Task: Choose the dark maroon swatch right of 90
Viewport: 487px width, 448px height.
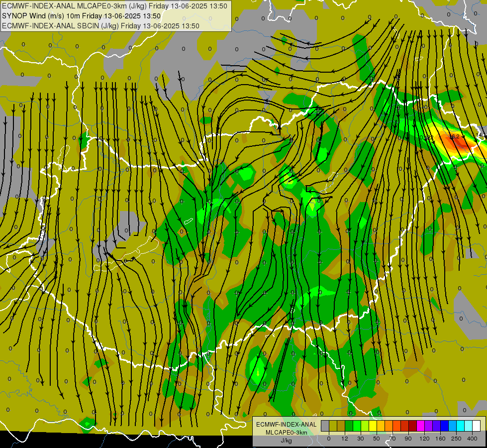Action: 412,426
